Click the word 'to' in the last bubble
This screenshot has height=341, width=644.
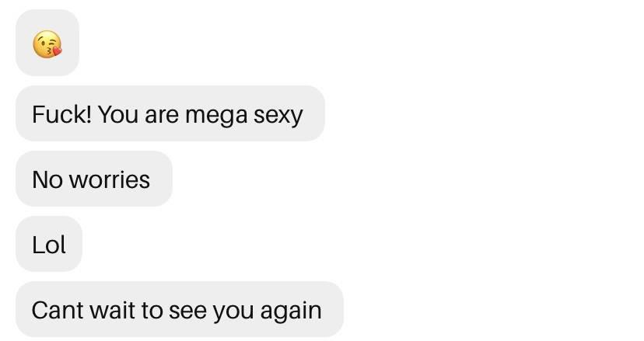pos(152,311)
